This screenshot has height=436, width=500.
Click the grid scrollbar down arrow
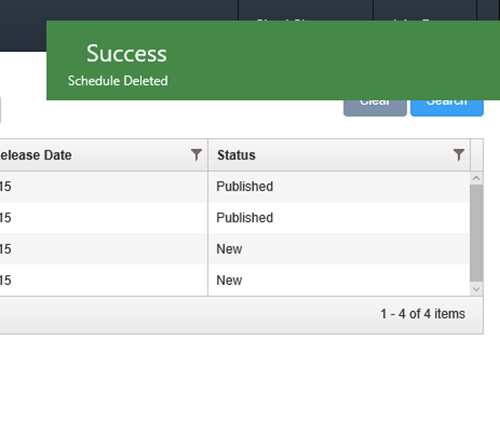(476, 289)
